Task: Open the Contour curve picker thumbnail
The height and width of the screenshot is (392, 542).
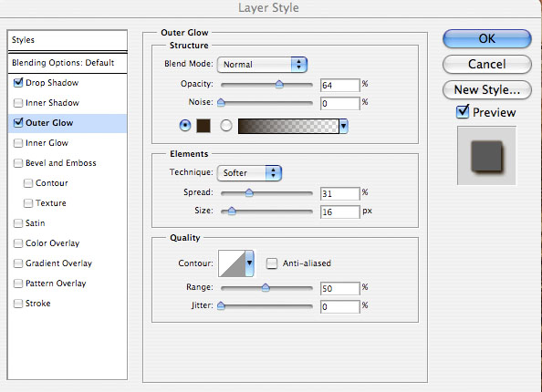Action: tap(232, 263)
